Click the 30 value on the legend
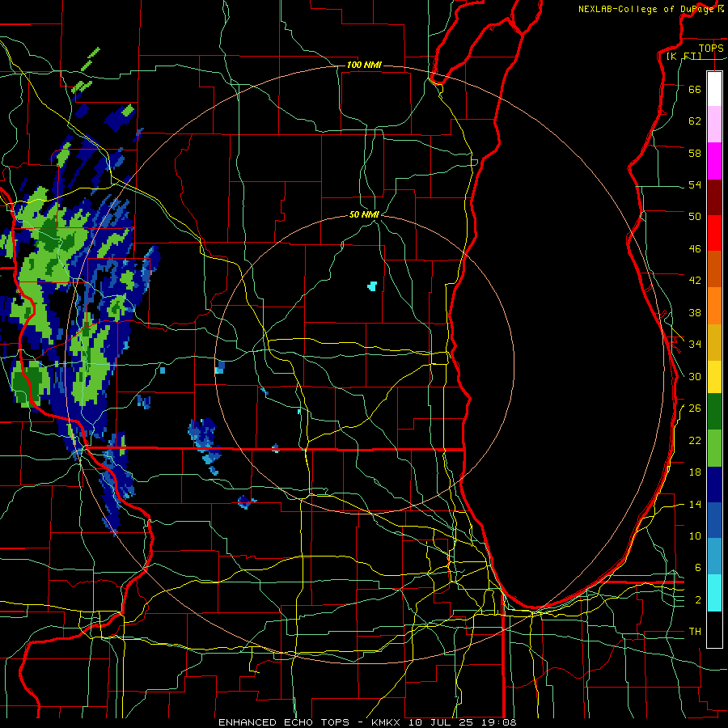 (x=695, y=376)
